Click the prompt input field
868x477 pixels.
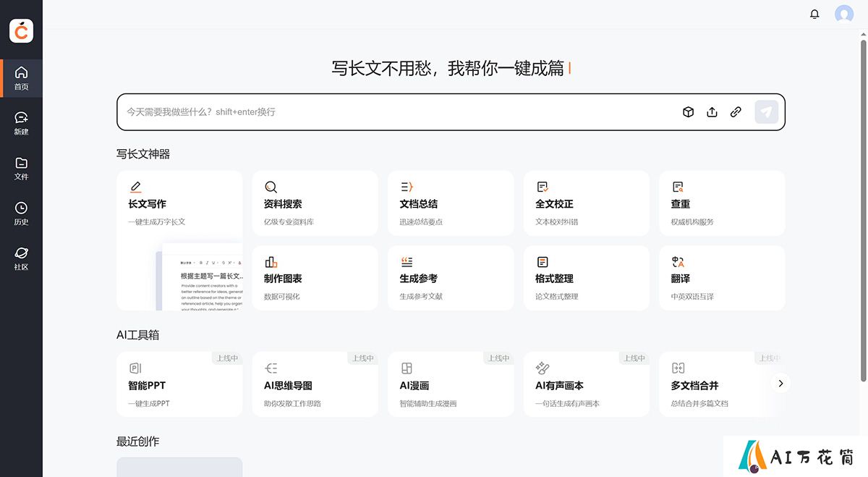point(451,112)
